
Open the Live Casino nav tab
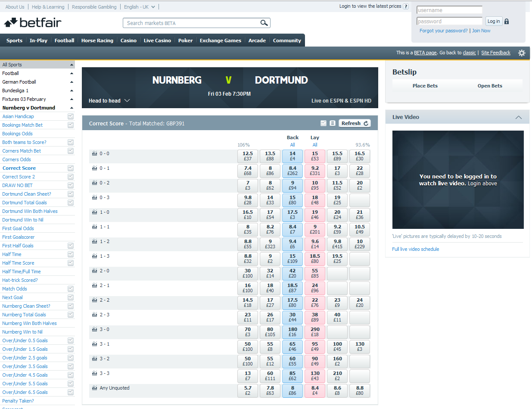[157, 41]
